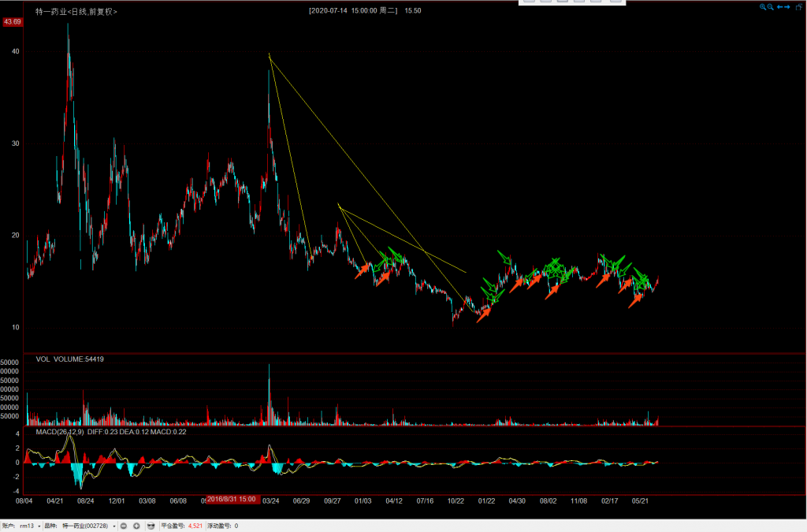Click the red 43.69 price tag
This screenshot has width=807, height=532.
[x=13, y=22]
